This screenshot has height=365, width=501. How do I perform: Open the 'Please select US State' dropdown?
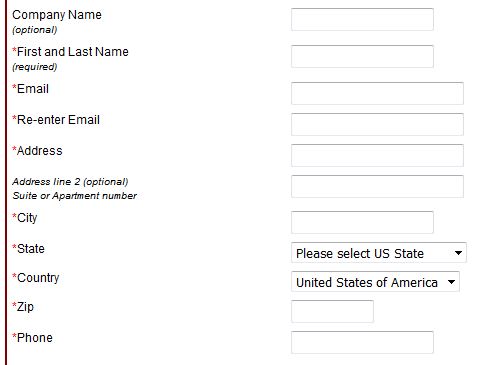pyautogui.click(x=379, y=253)
